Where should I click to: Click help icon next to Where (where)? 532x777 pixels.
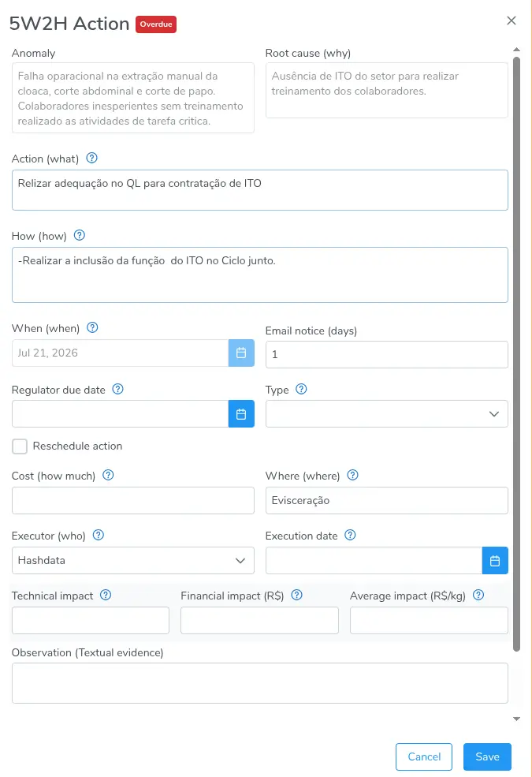click(352, 475)
